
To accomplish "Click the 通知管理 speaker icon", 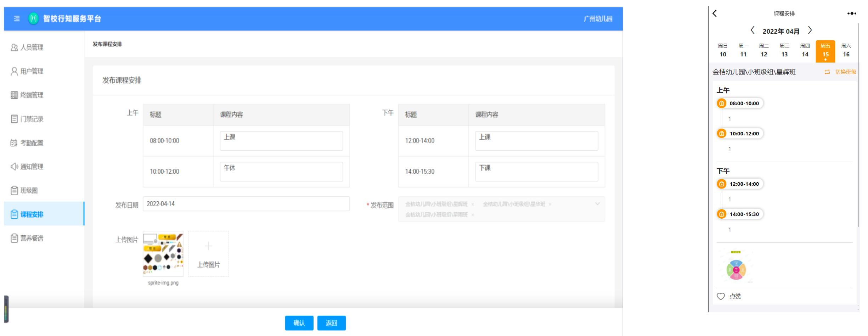I will [14, 167].
